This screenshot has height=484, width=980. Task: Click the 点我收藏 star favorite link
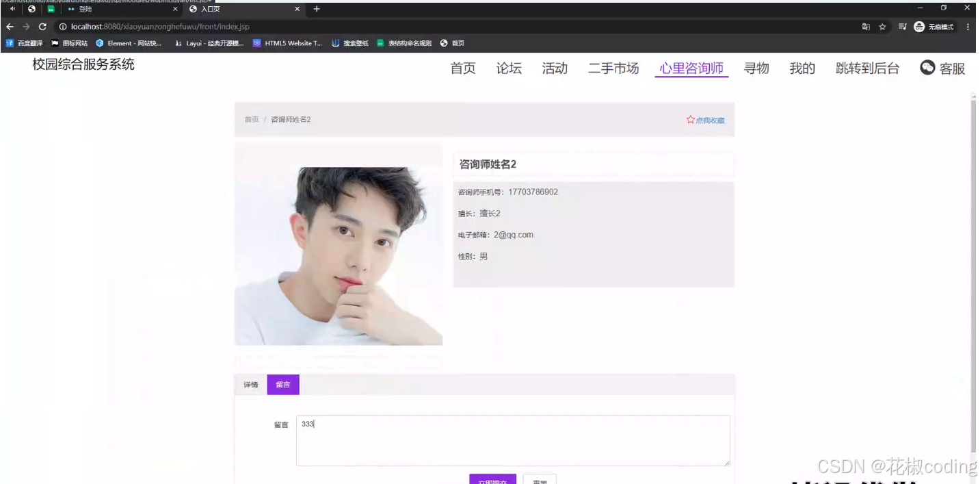[705, 120]
